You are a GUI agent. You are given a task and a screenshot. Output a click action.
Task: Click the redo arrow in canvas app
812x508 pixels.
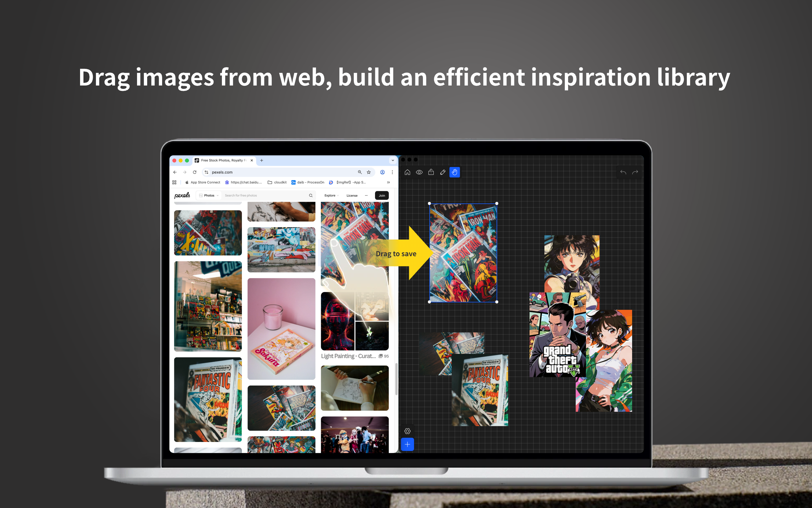pyautogui.click(x=635, y=172)
